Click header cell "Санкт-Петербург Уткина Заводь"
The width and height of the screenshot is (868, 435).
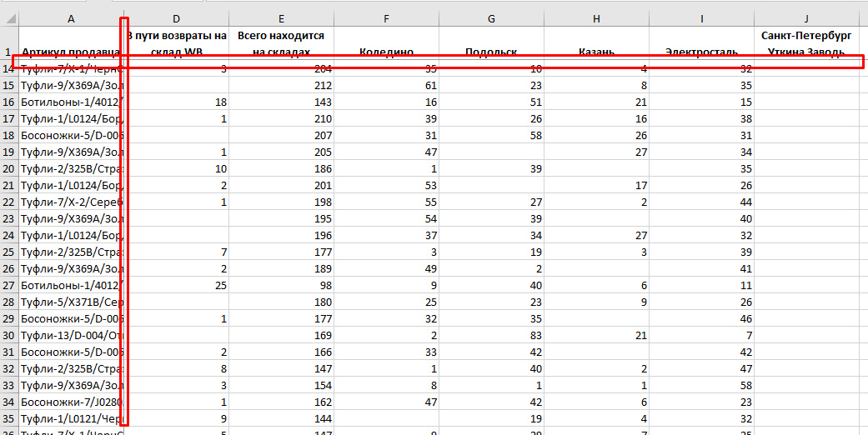[806, 43]
